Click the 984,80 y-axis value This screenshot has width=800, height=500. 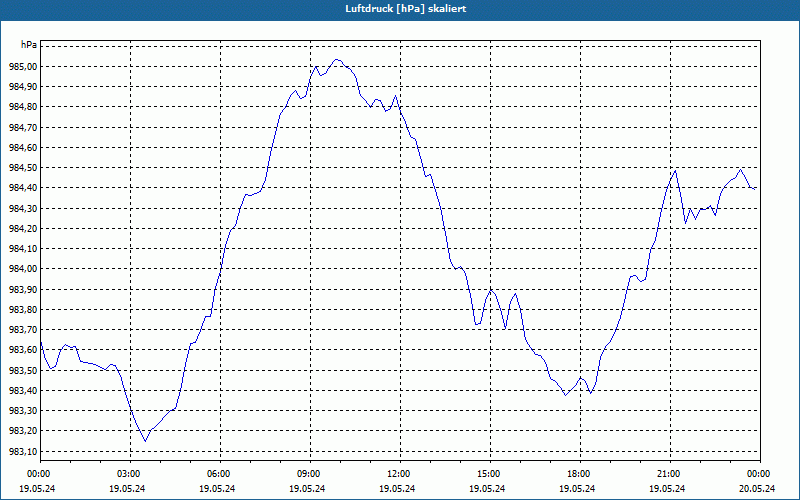pos(23,107)
